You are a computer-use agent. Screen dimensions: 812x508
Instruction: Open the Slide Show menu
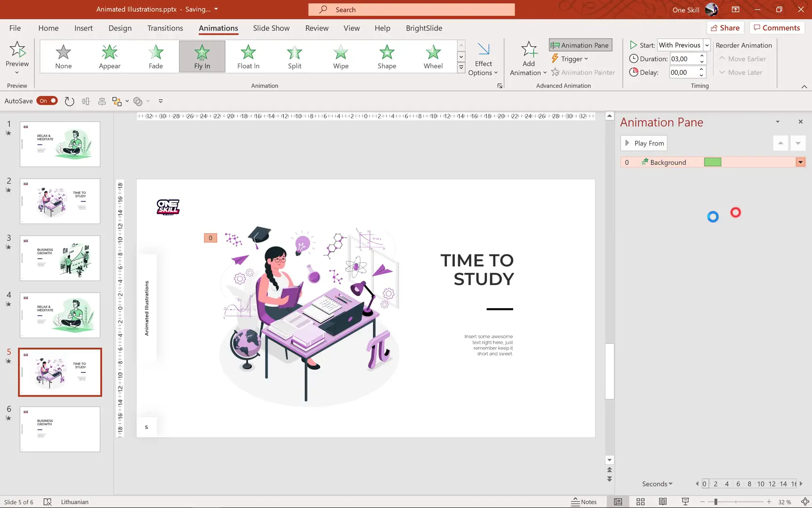tap(271, 28)
